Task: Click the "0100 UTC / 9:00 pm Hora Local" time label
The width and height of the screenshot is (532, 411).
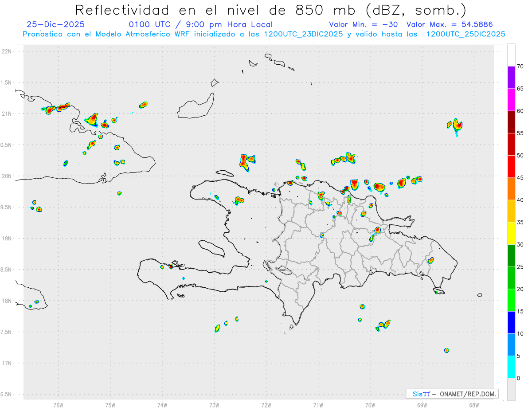Action: coord(201,25)
